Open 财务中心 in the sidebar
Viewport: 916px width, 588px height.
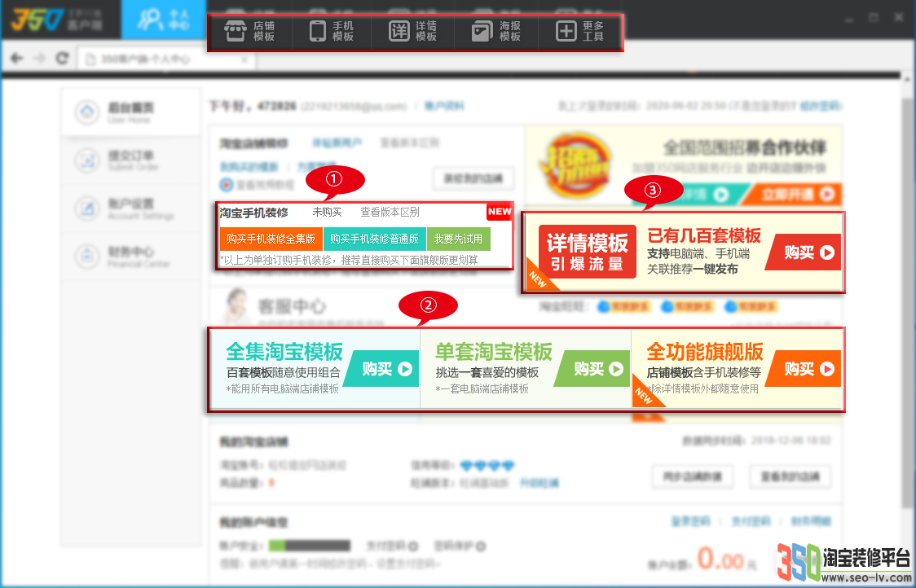[x=131, y=256]
